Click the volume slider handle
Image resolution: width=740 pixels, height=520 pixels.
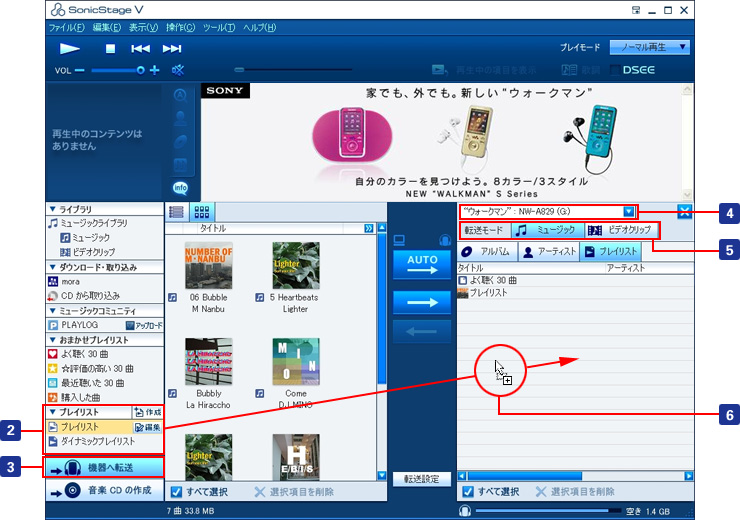click(x=141, y=70)
